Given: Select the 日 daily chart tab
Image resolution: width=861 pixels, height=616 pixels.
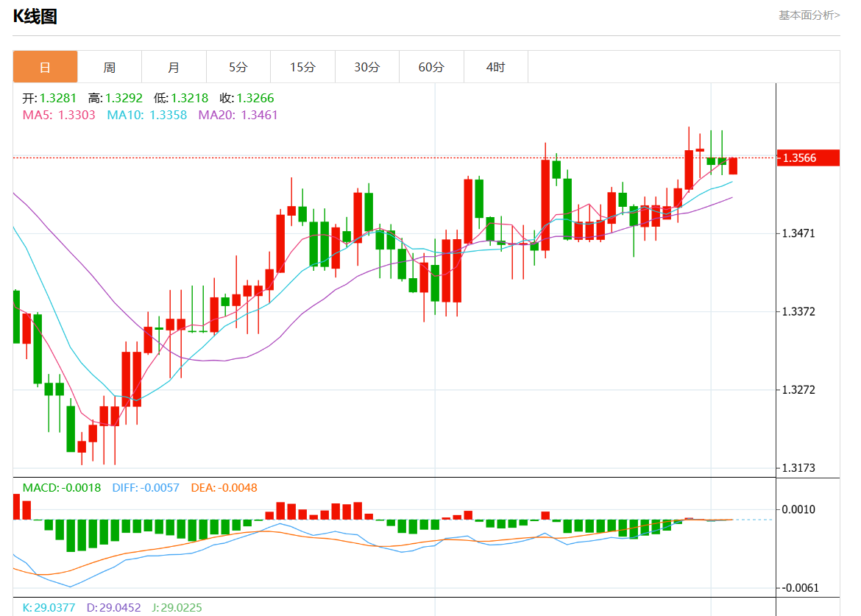Looking at the screenshot, I should 45,67.
